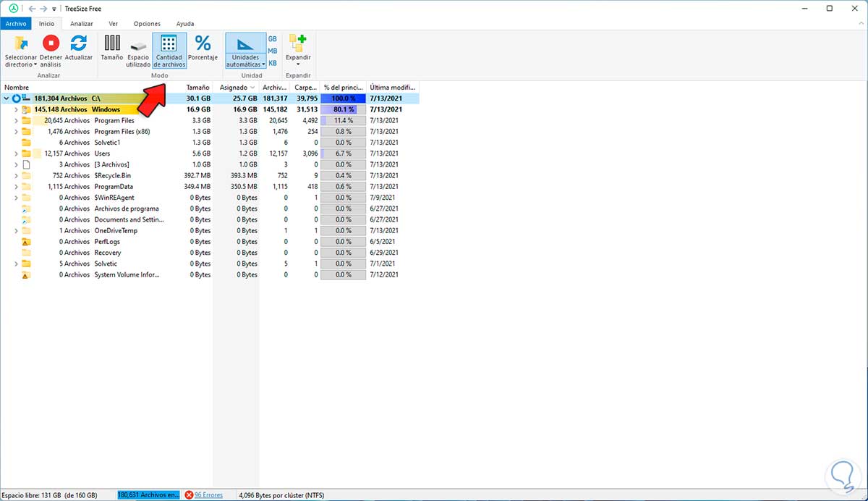Screen dimensions: 868x501
Task: Select the Users row name
Action: (x=102, y=153)
